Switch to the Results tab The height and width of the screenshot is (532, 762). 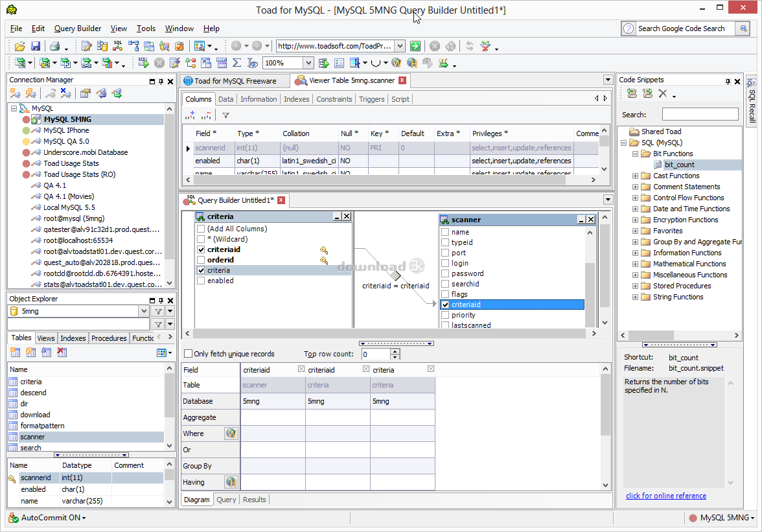coord(254,500)
